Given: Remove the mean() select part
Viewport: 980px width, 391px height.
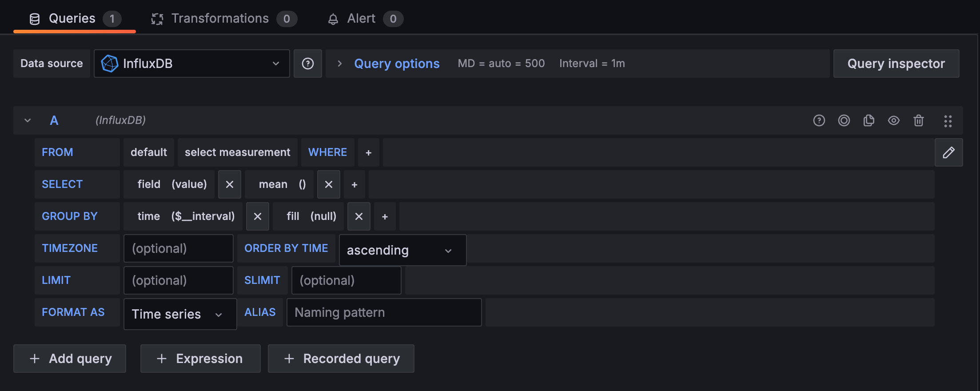Looking at the screenshot, I should click(x=329, y=184).
